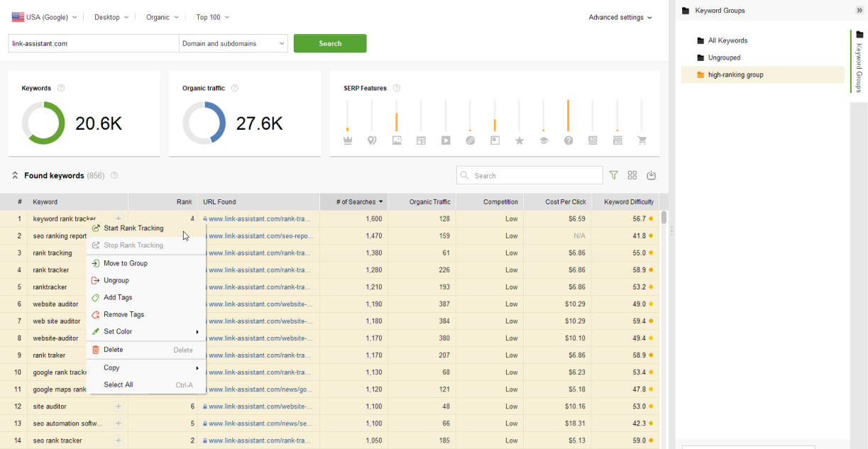Screen dimensions: 868x449
Task: Click the images SERP feature icon
Action: coord(397,140)
